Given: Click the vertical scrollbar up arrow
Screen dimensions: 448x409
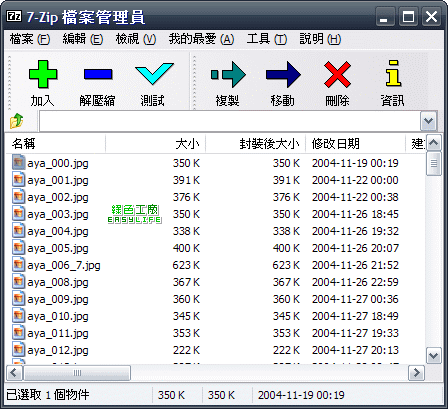Looking at the screenshot, I should tap(434, 143).
